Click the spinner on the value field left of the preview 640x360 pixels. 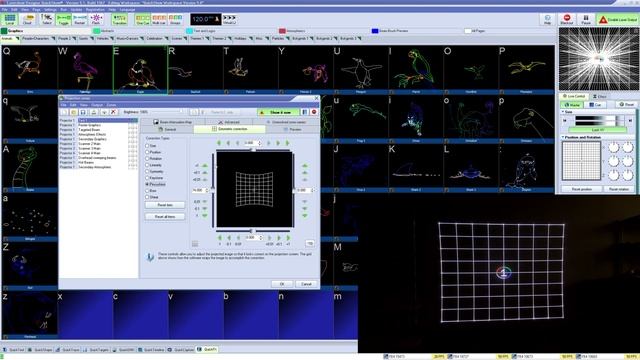(x=207, y=191)
